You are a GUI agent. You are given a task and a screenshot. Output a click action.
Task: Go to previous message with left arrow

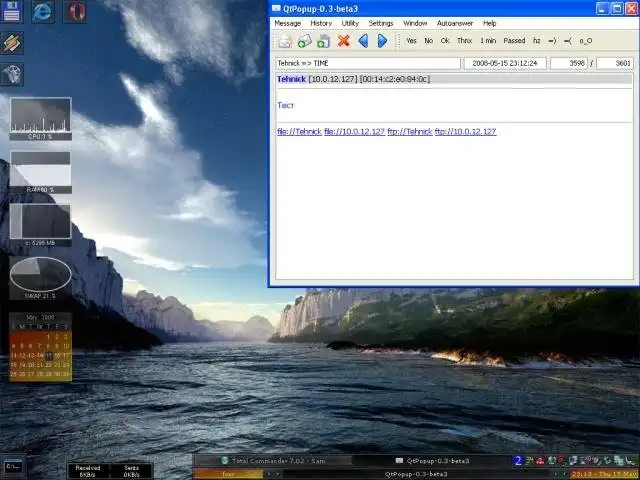(363, 40)
